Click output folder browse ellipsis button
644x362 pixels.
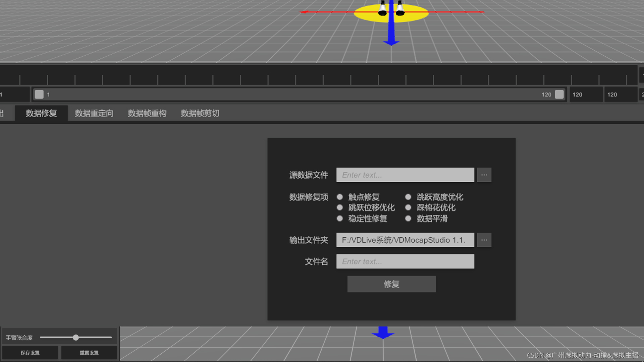[484, 240]
